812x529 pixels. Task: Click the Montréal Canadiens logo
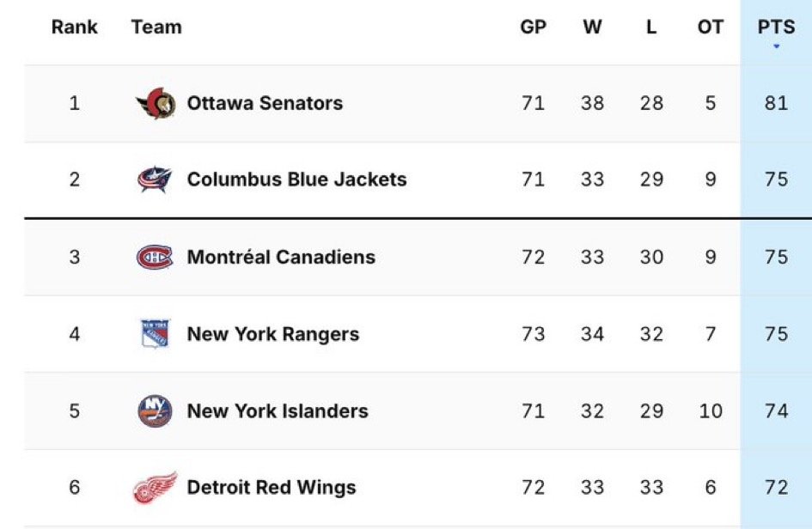click(155, 258)
